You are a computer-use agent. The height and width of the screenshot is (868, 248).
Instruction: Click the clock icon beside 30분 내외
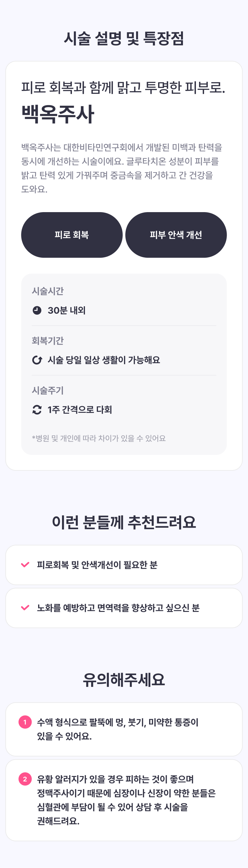(x=37, y=310)
